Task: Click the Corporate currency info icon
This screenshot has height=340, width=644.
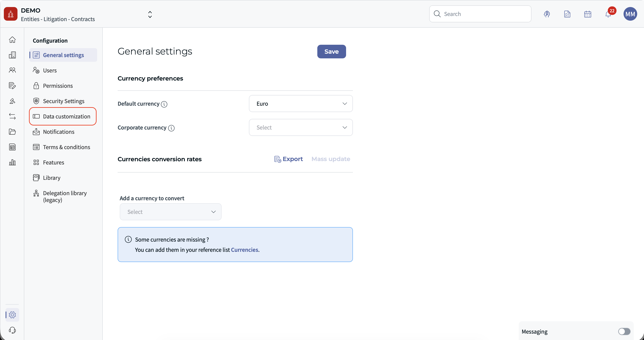Action: click(171, 128)
